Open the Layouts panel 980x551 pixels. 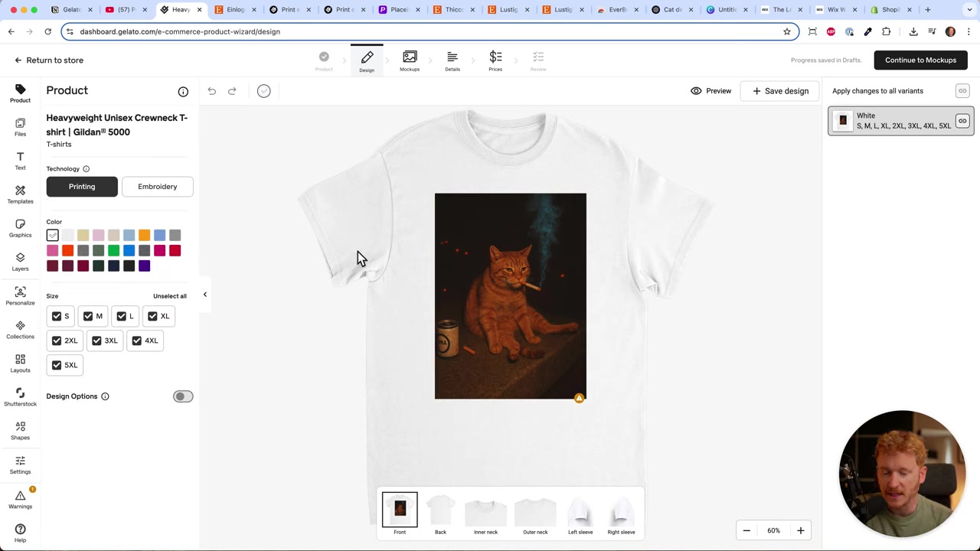pyautogui.click(x=20, y=364)
